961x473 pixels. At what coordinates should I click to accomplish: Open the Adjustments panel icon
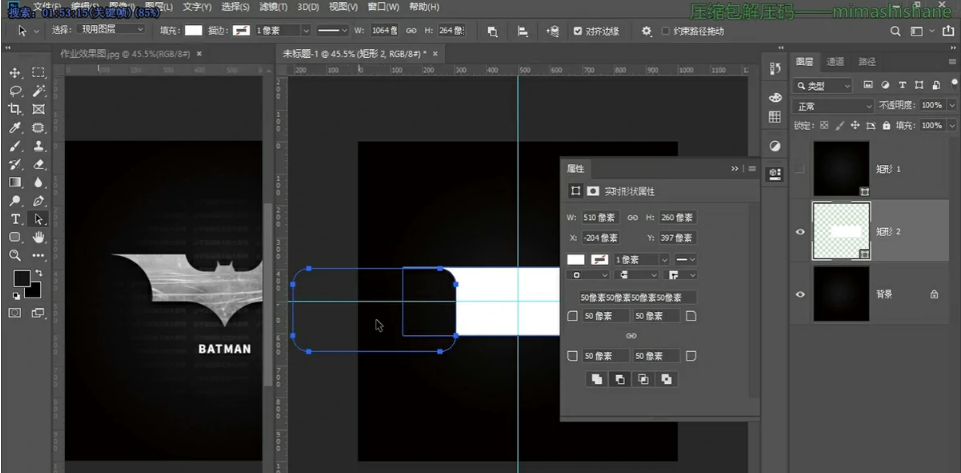[775, 146]
